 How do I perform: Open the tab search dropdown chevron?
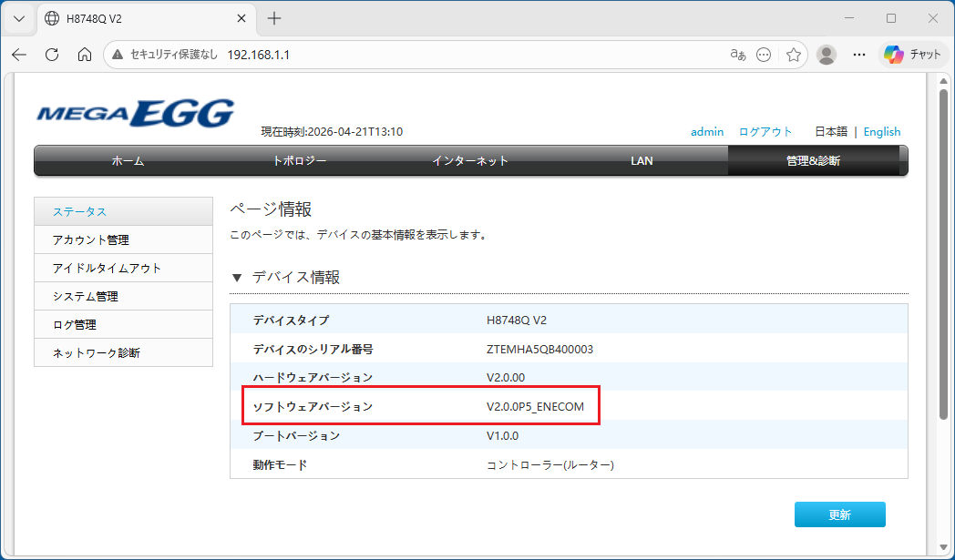(x=19, y=18)
